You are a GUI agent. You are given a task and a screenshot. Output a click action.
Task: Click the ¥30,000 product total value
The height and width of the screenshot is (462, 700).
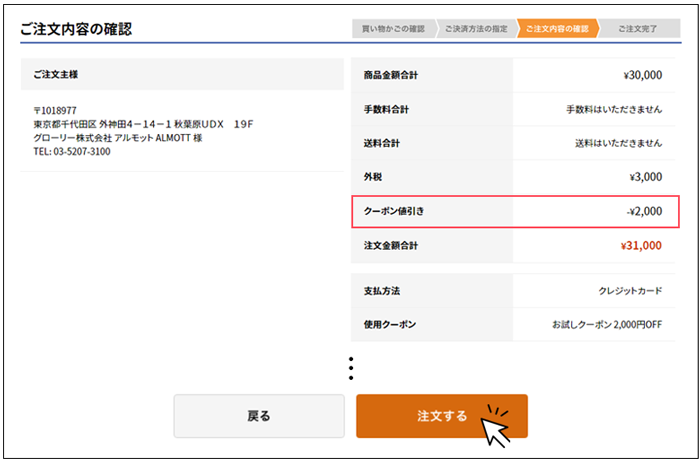[x=643, y=75]
